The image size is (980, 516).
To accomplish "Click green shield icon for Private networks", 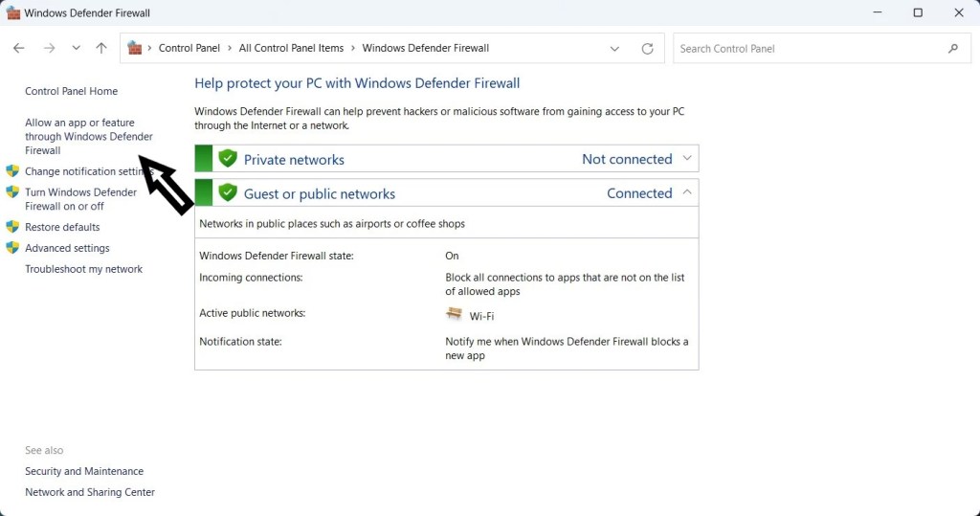I will 228,158.
